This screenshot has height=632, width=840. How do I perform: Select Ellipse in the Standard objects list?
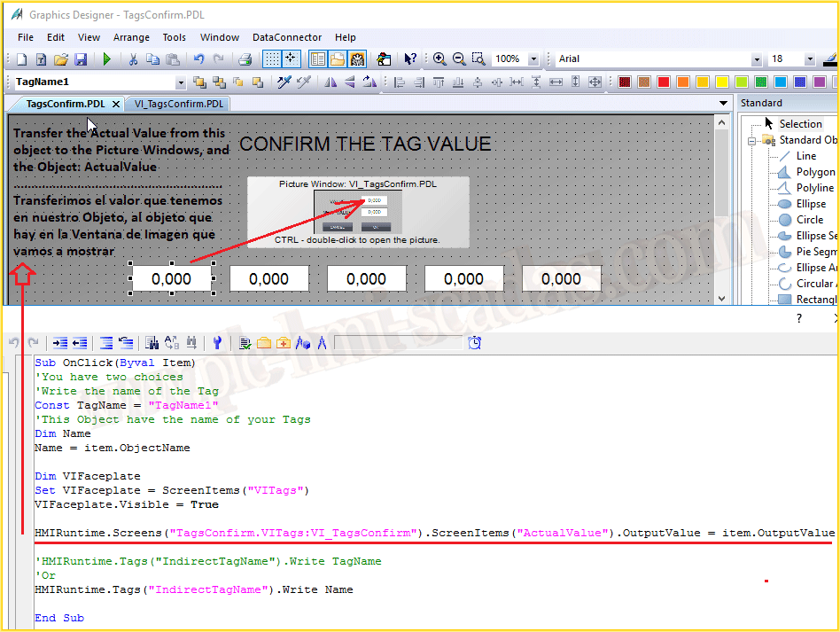tap(811, 204)
